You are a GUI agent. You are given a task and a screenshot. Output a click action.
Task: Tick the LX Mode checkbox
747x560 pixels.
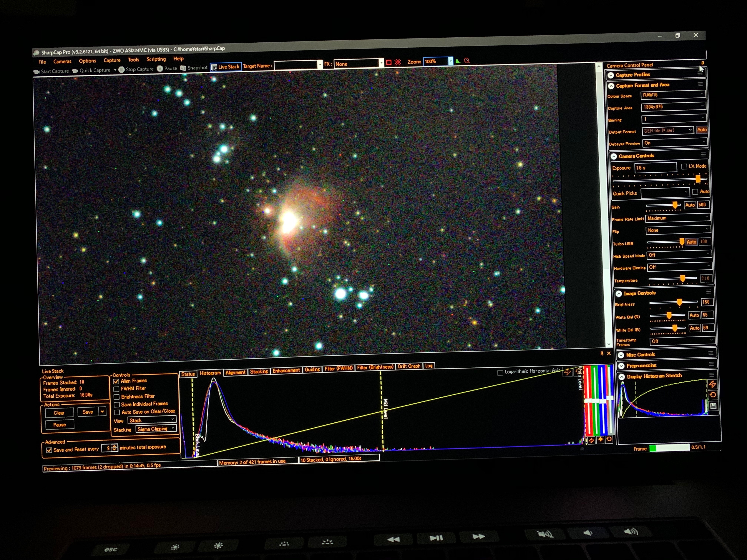[684, 166]
